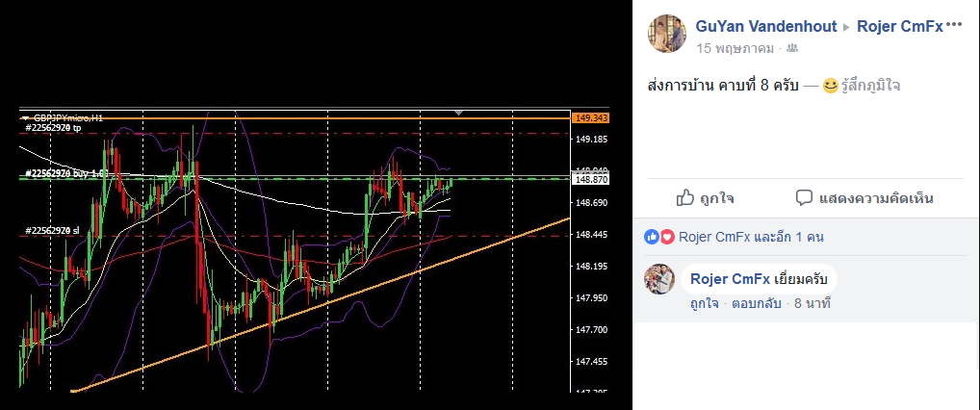Click the 15 พฤษภาคม post date link
This screenshot has height=410, width=980.
tap(735, 48)
